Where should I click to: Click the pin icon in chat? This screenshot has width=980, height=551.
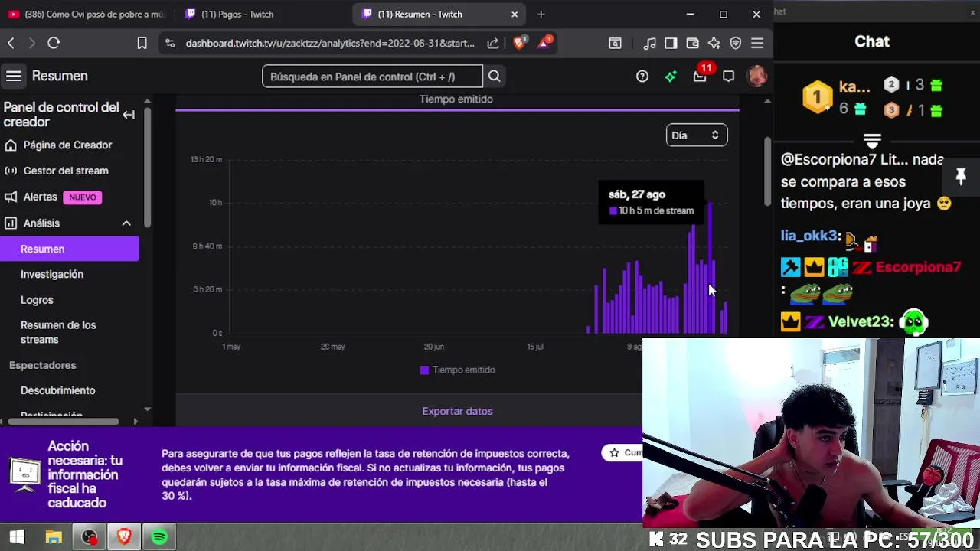click(961, 178)
